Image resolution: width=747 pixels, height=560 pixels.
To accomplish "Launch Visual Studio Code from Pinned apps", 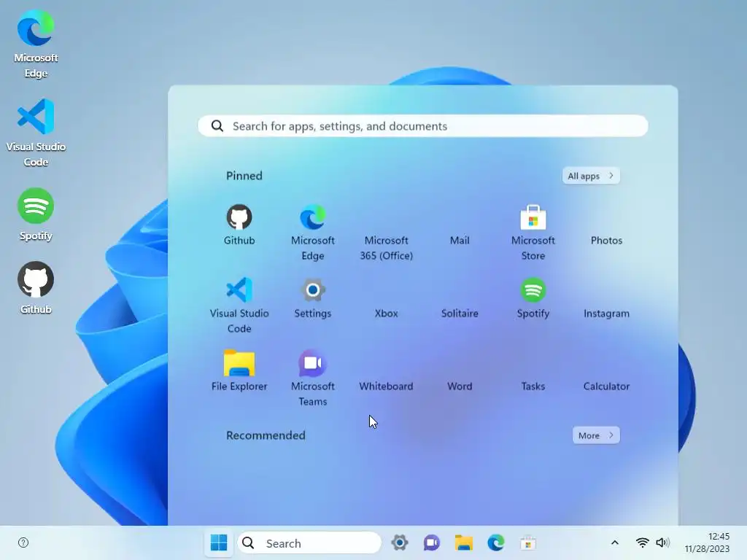I will pyautogui.click(x=239, y=306).
